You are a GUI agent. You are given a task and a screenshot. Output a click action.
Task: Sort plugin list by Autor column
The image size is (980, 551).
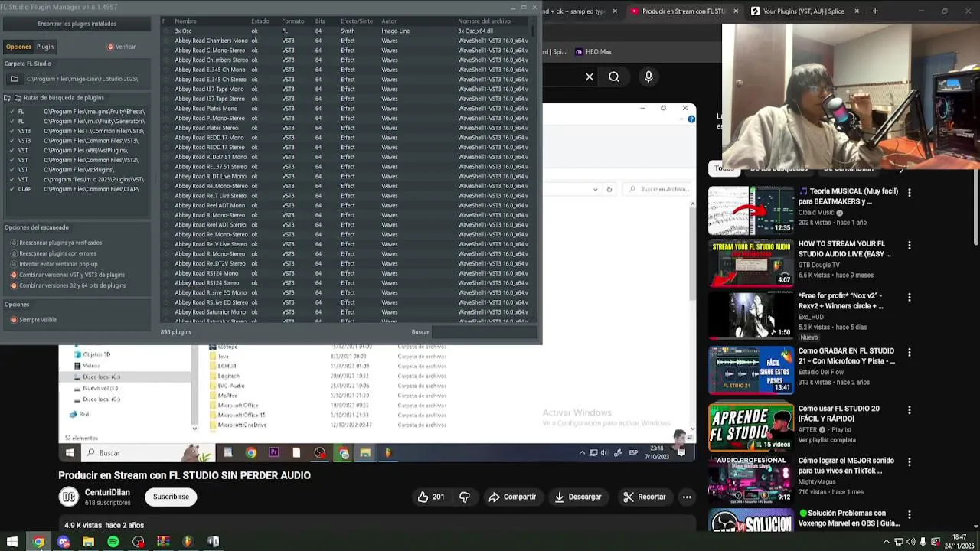tap(389, 21)
